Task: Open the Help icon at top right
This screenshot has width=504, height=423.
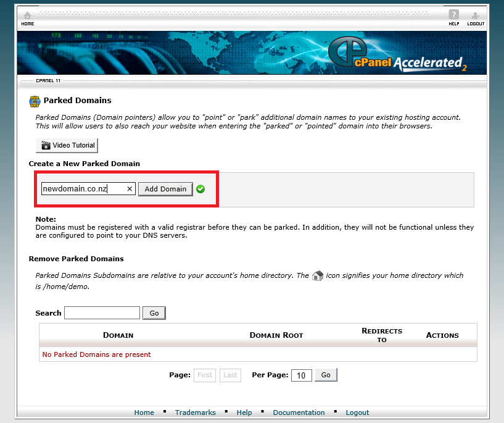Action: tap(453, 17)
